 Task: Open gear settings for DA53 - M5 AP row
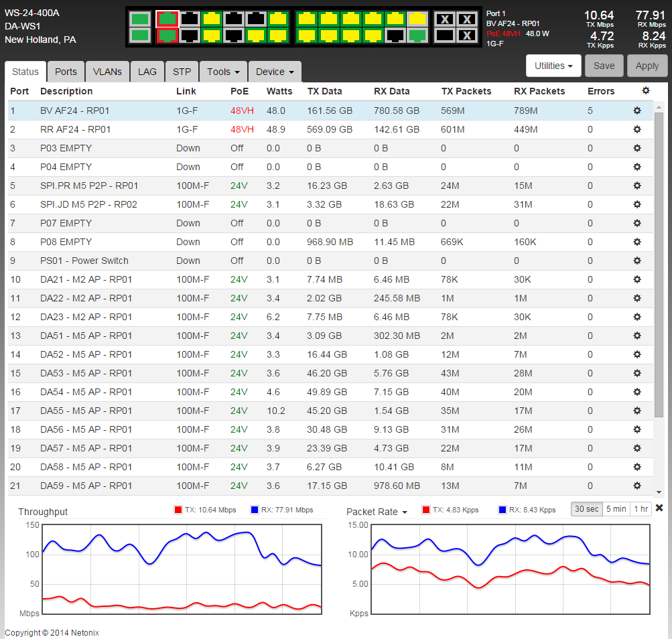click(x=637, y=373)
